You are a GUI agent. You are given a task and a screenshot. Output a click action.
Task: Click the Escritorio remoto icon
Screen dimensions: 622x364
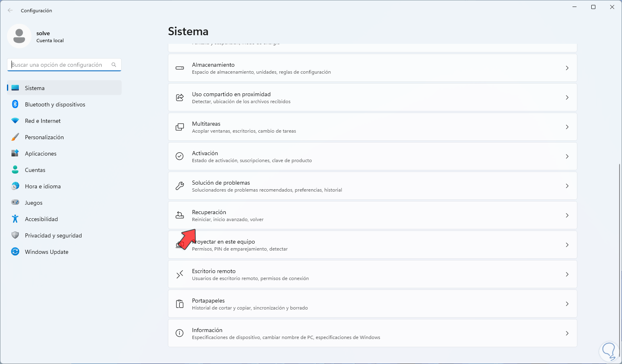(180, 274)
